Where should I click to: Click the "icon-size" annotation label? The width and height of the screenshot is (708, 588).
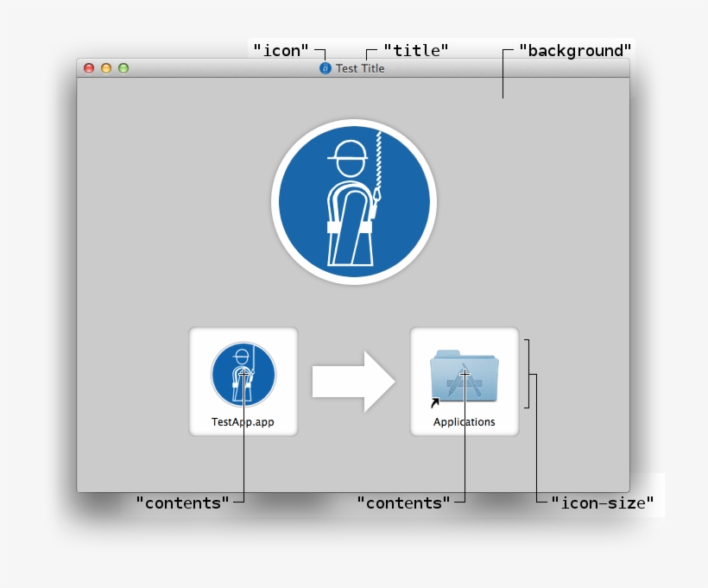click(x=603, y=503)
